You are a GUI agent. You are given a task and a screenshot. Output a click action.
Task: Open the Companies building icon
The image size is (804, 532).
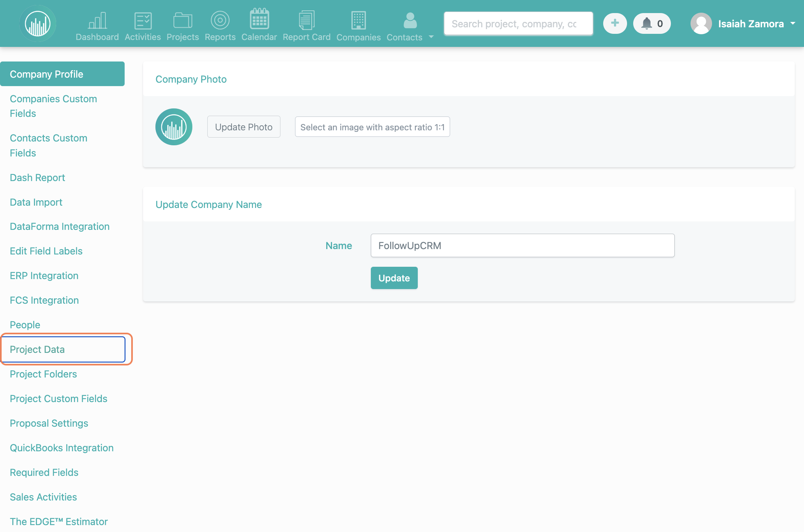(x=359, y=20)
